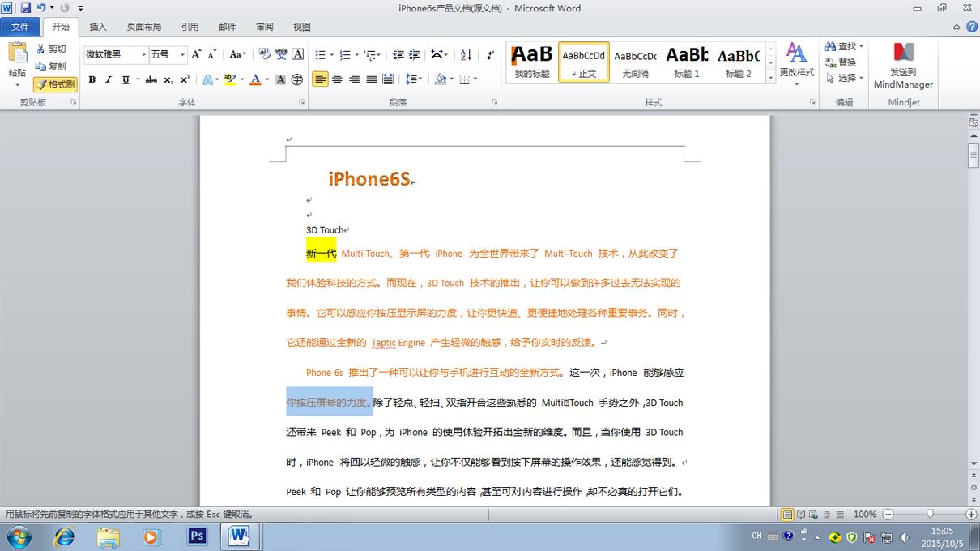Click the Grow Font icon

pos(196,54)
